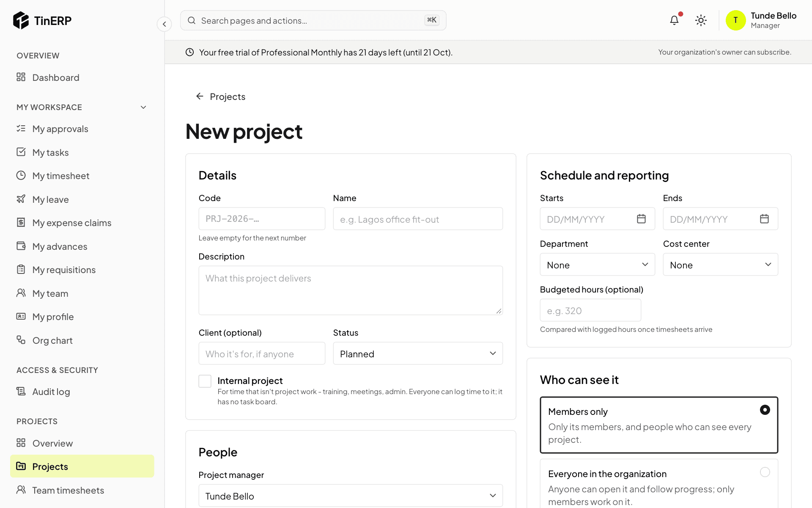This screenshot has height=508, width=812.
Task: Click the TinERP logo icon
Action: click(21, 20)
